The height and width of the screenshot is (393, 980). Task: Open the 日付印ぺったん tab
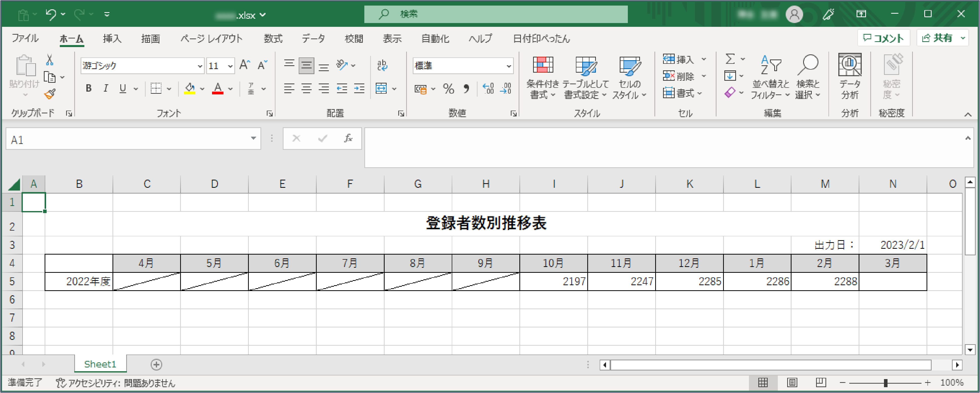542,38
